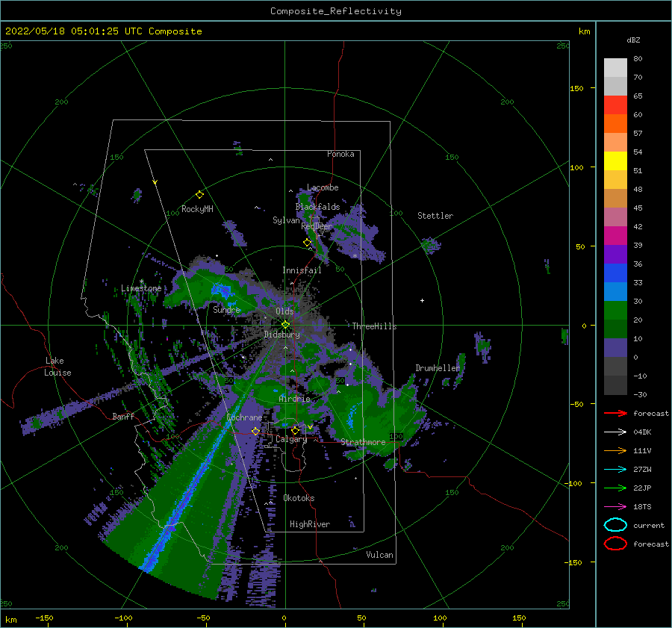
Task: Click the Innisfail label on map
Action: tap(302, 270)
